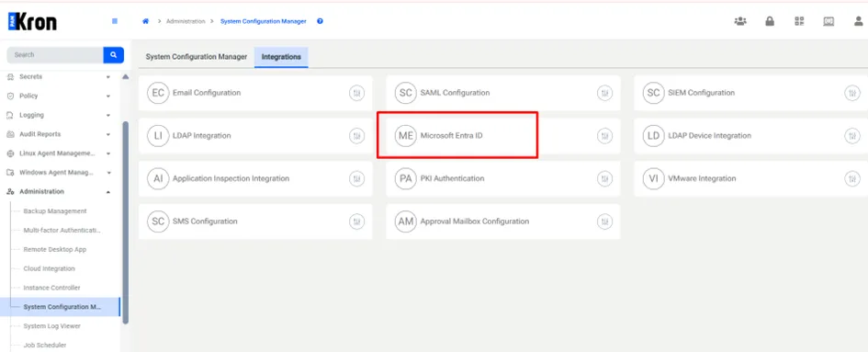Open help question mark icon
Viewport: 868px width, 352px height.
320,21
